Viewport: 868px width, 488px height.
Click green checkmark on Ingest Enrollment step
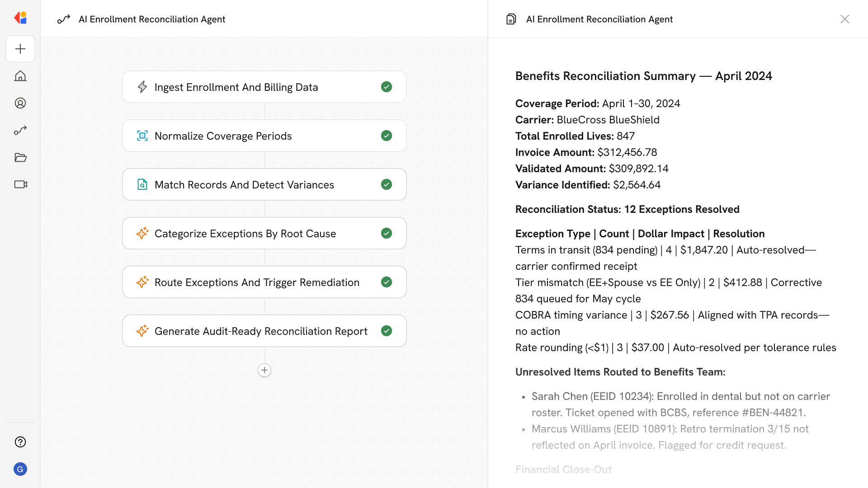386,87
